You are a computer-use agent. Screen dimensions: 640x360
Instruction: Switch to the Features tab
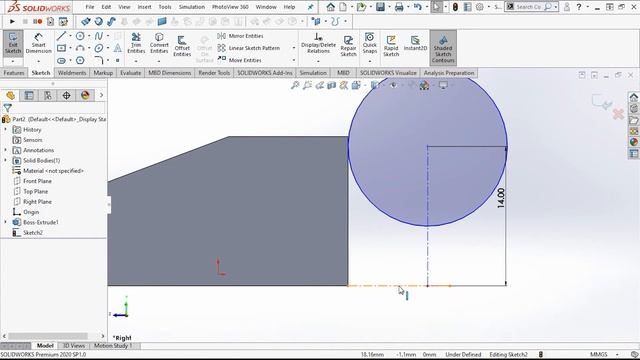[14, 73]
